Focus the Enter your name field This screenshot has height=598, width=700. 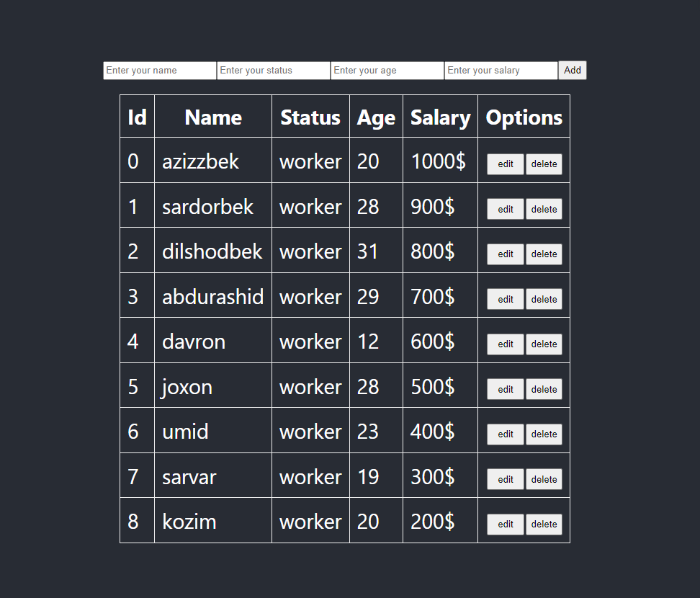tap(160, 71)
